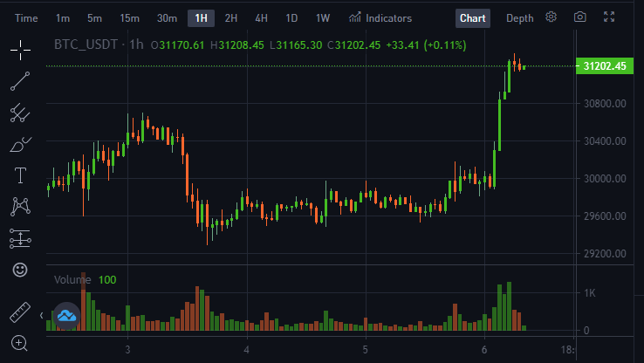
Task: Select the crosshair cursor tool
Action: coord(20,50)
